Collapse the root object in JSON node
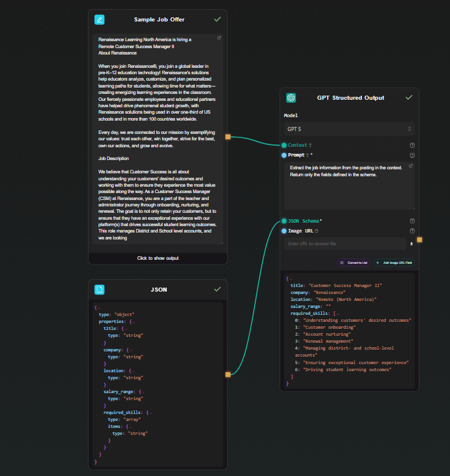 [x=99, y=308]
